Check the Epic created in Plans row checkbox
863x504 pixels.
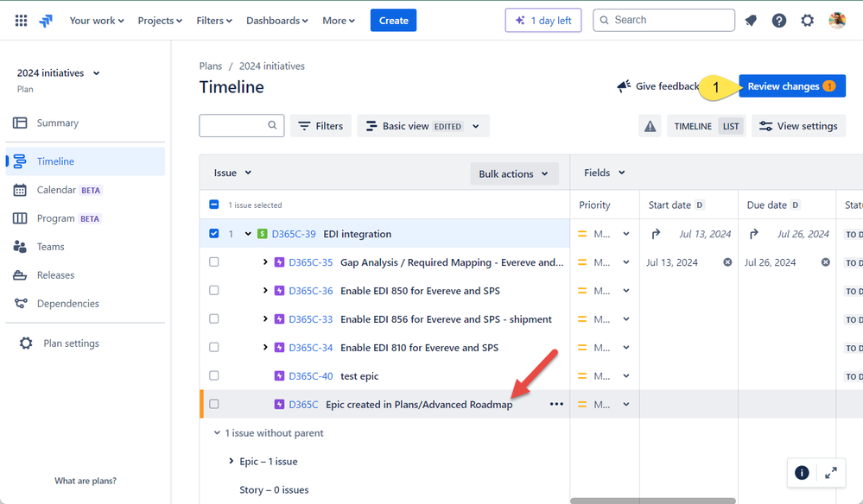coord(214,404)
